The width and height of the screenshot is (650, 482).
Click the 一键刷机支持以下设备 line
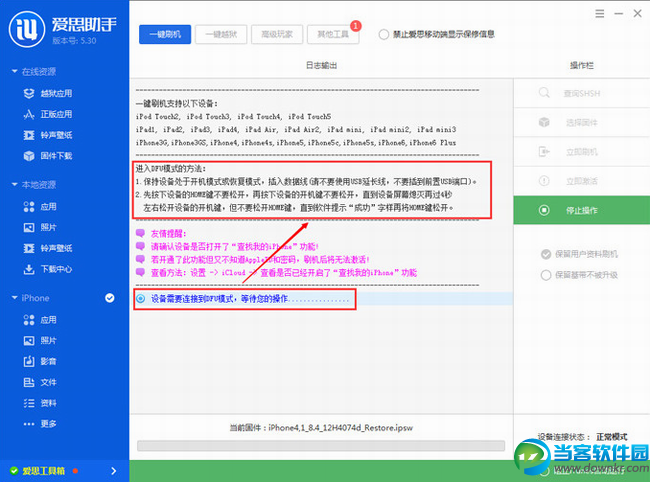(177, 104)
